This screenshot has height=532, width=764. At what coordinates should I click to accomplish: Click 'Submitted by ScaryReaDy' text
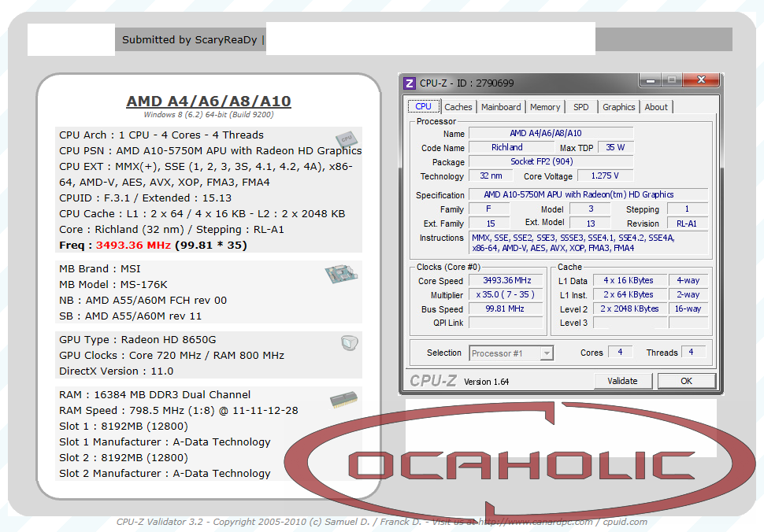coord(190,40)
